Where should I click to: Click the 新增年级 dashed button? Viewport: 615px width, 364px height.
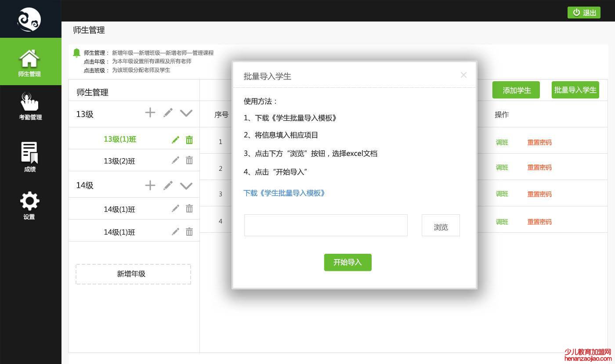[x=133, y=274]
